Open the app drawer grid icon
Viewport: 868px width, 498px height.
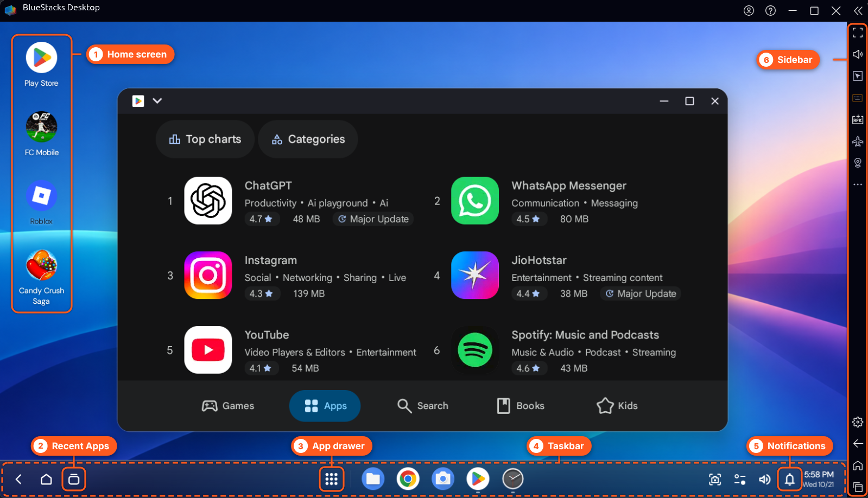[x=332, y=480]
